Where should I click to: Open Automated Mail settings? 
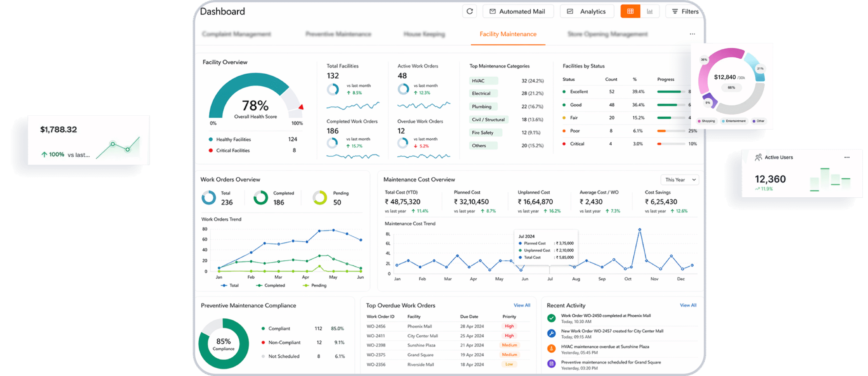point(518,11)
